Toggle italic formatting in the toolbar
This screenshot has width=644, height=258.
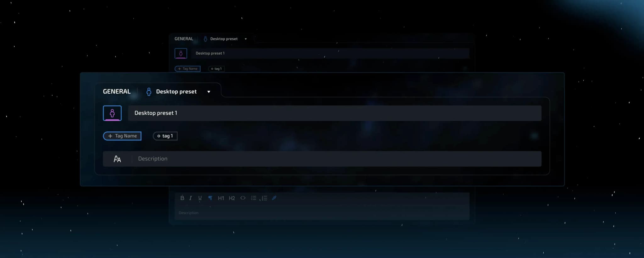click(191, 198)
